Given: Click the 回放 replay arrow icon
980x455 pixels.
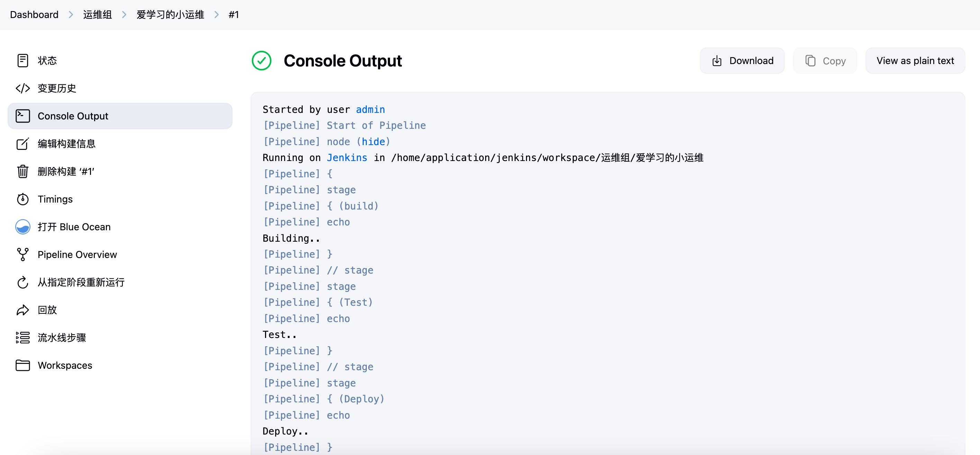Looking at the screenshot, I should pos(23,310).
